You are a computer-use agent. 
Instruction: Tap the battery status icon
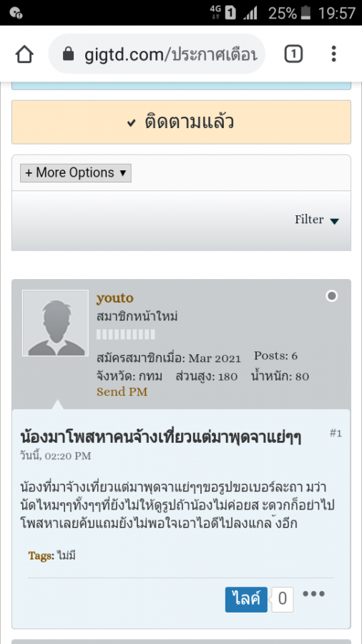pyautogui.click(x=305, y=13)
